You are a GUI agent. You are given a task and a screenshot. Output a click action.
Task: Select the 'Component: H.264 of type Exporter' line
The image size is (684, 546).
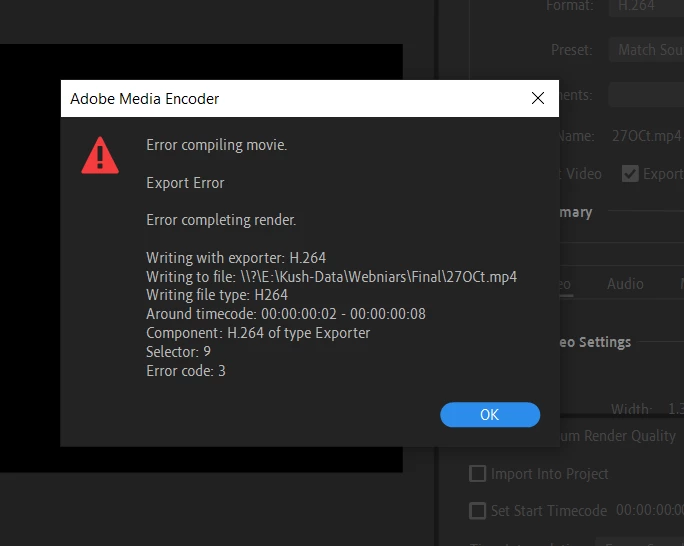click(258, 333)
